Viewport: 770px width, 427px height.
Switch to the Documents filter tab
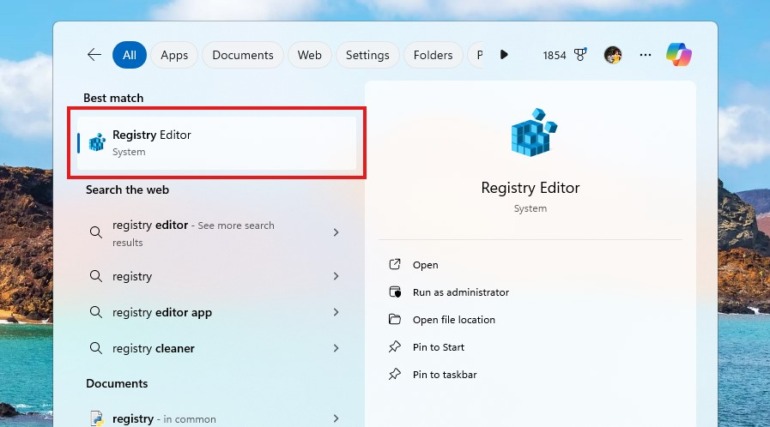pos(243,55)
